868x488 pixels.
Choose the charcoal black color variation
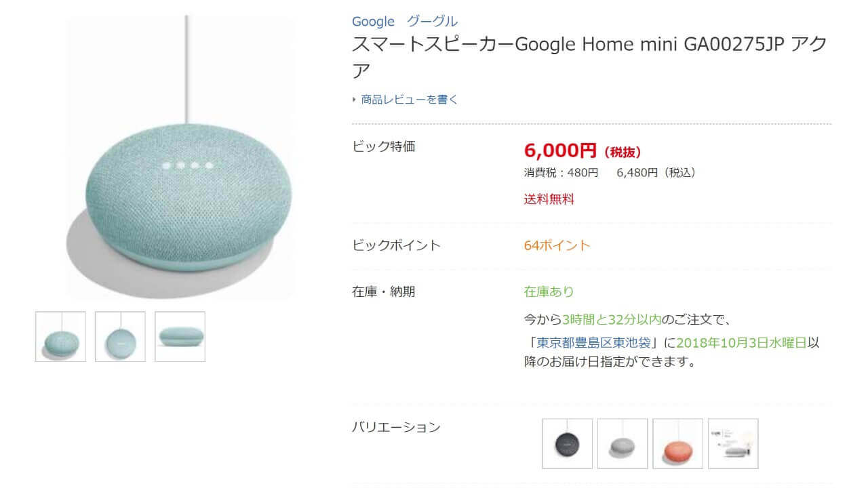click(567, 443)
